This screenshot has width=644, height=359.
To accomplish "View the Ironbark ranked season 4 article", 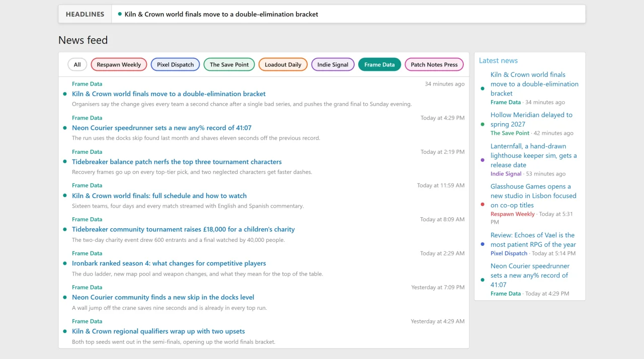I will pyautogui.click(x=169, y=263).
